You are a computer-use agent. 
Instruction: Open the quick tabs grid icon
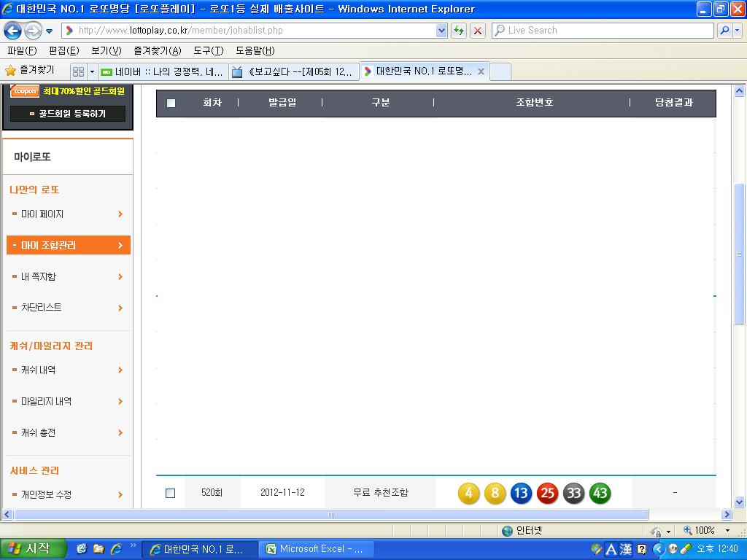[x=78, y=71]
